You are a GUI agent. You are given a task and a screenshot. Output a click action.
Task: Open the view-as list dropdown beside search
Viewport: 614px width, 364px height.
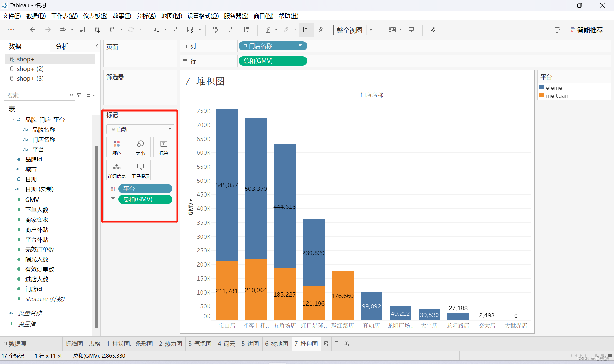pyautogui.click(x=91, y=95)
